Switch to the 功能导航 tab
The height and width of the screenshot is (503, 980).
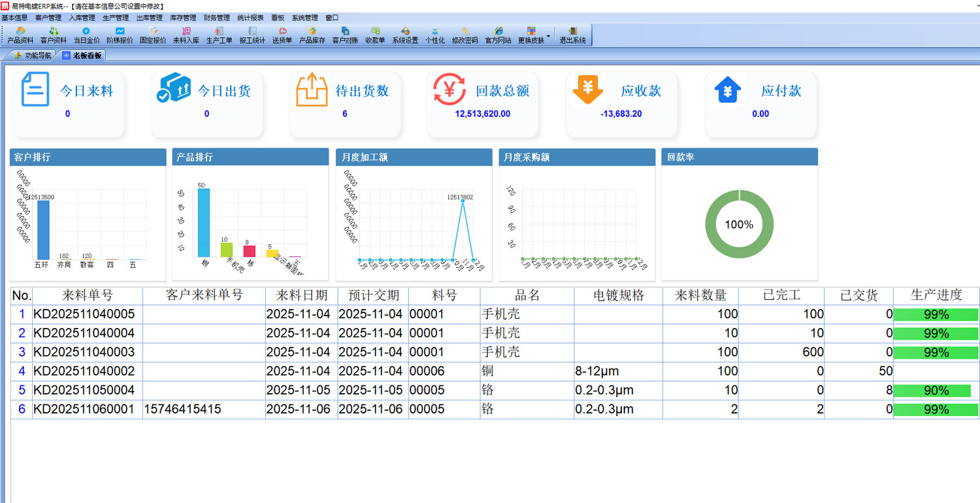(x=33, y=56)
